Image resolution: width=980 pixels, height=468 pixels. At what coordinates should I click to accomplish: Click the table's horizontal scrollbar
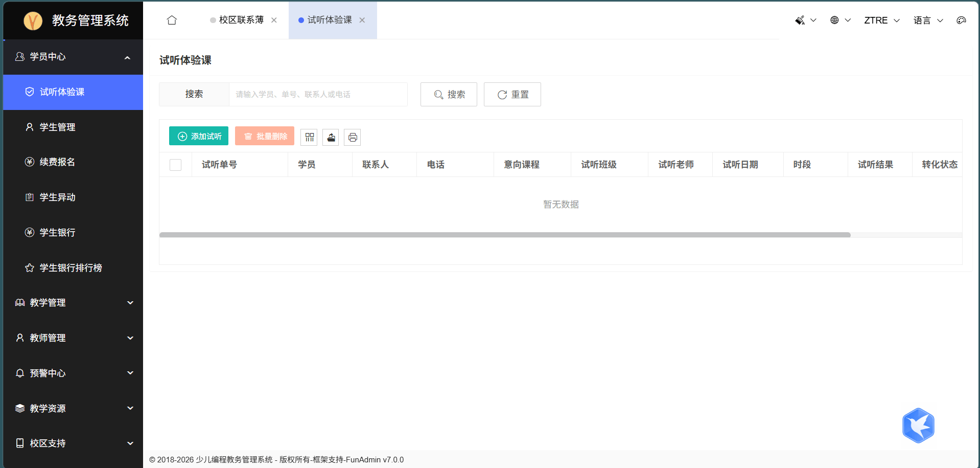point(504,235)
